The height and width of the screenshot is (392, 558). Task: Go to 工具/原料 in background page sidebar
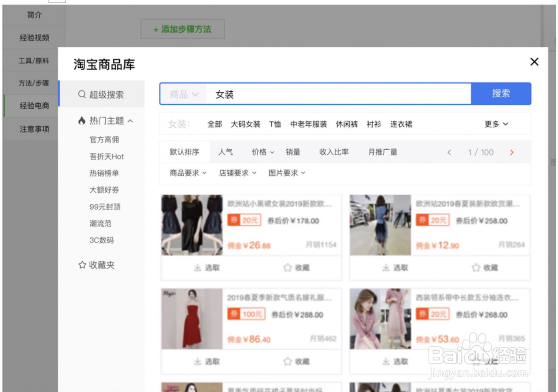click(x=34, y=61)
